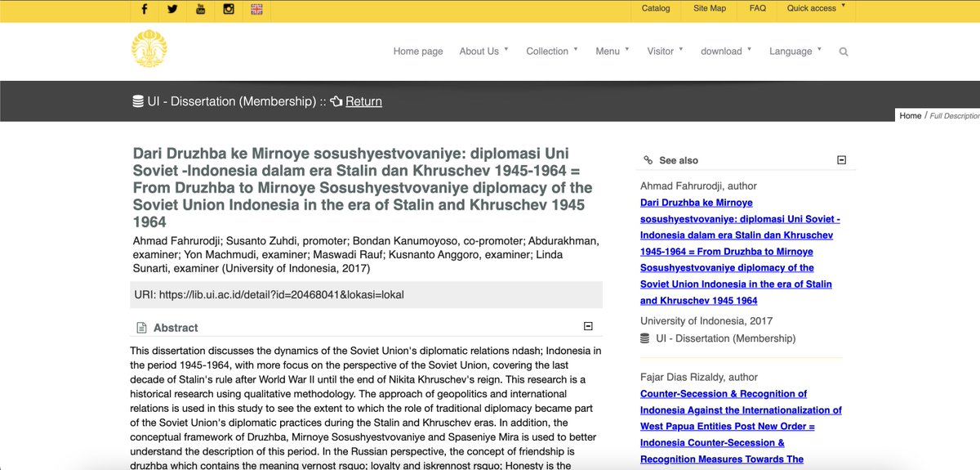Open the Instagram profile icon
This screenshot has width=980, height=470.
click(229, 9)
